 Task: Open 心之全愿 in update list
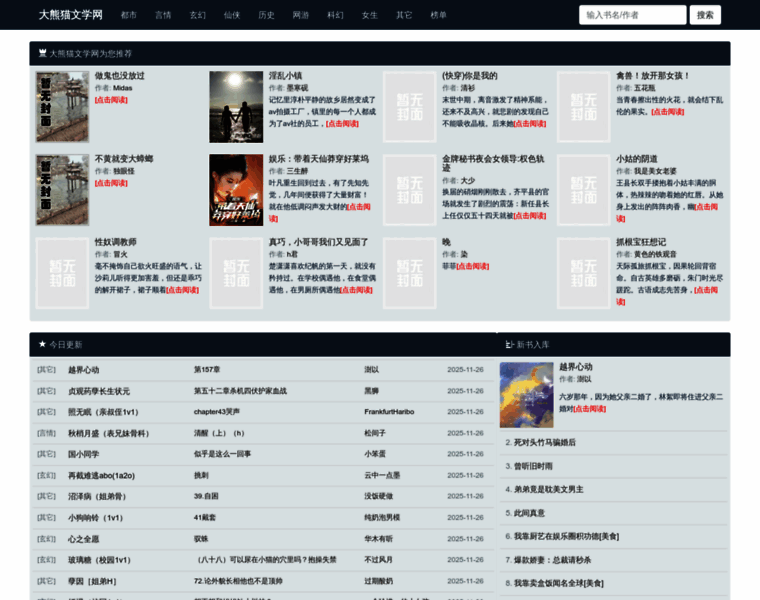(x=83, y=539)
